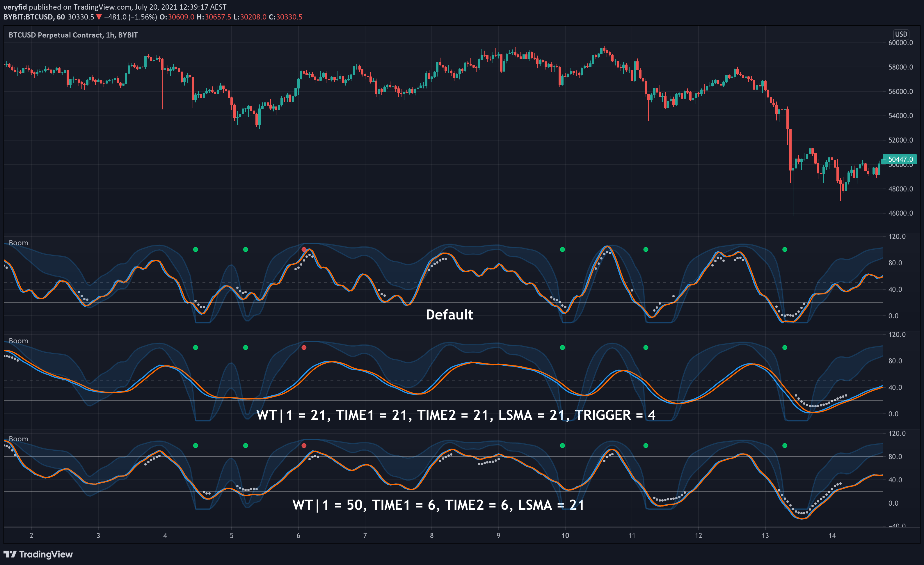Click the 48000.0 price axis label
Viewport: 924px width, 565px height.
pos(900,189)
